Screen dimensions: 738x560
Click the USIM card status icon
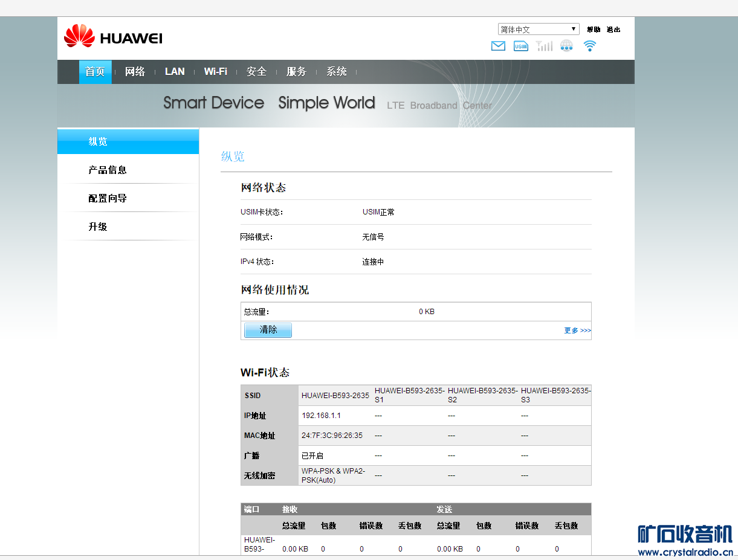click(x=521, y=46)
